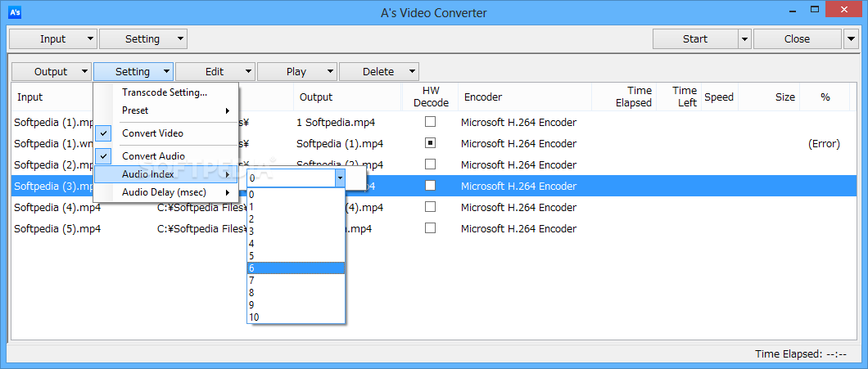Image resolution: width=868 pixels, height=369 pixels.
Task: Start the conversion with Start button
Action: click(x=694, y=38)
